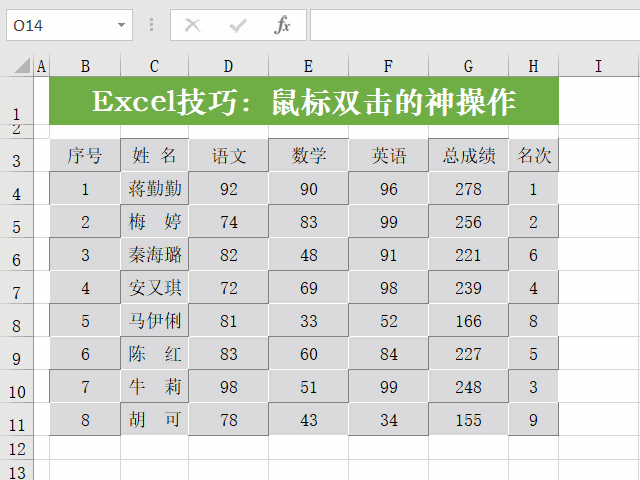This screenshot has width=640, height=480.
Task: Click the '总成绩' header cell
Action: (x=468, y=155)
